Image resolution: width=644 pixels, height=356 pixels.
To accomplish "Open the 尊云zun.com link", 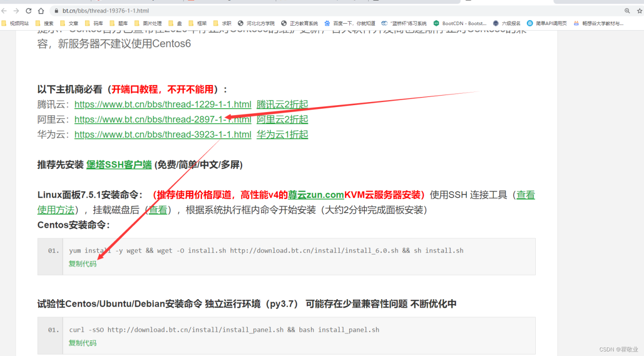I will [x=315, y=195].
